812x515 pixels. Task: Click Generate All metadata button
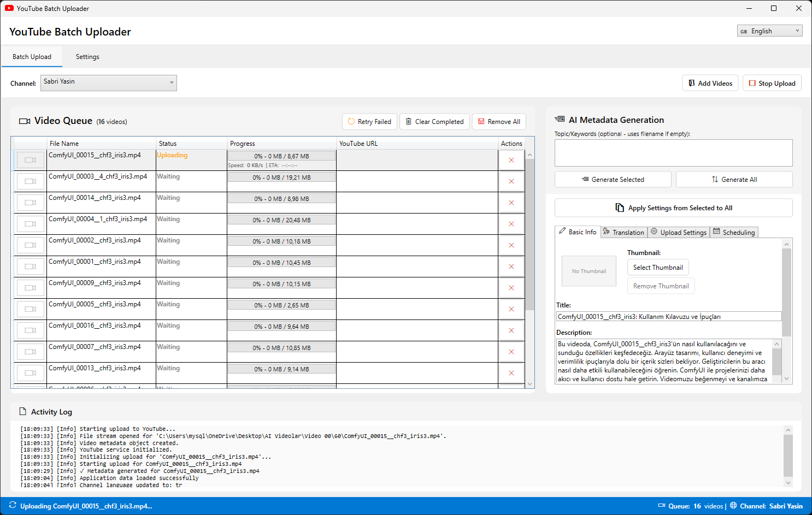click(x=734, y=180)
